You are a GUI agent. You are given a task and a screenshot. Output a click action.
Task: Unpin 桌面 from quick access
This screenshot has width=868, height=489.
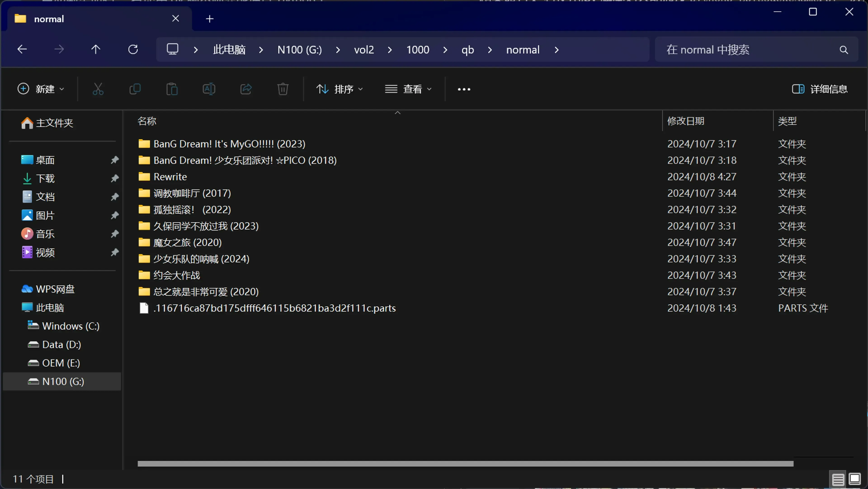[x=114, y=160]
